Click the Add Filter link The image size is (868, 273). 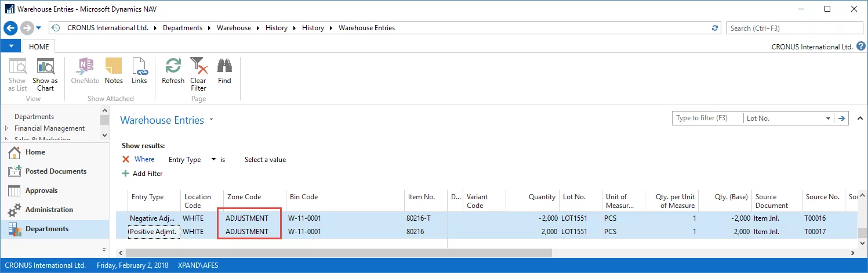point(147,174)
